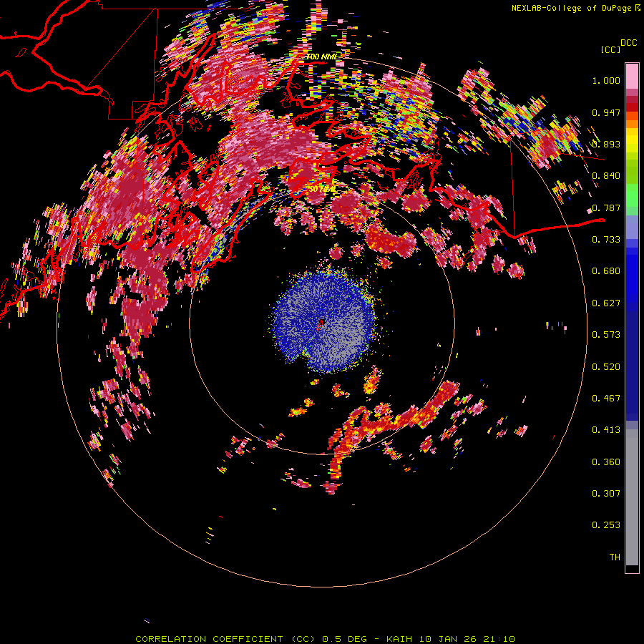Pick the light pink swatch at the top of the color bar

point(632,77)
